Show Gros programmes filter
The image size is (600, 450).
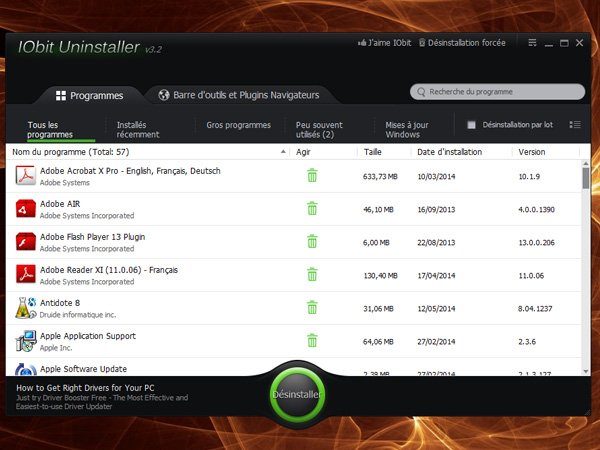point(238,125)
